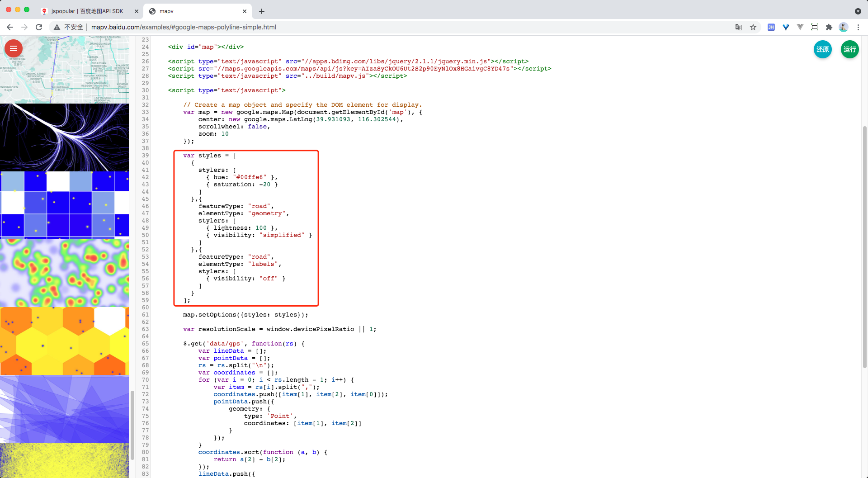The image size is (868, 478).
Task: Open the translate page icon
Action: click(x=739, y=27)
